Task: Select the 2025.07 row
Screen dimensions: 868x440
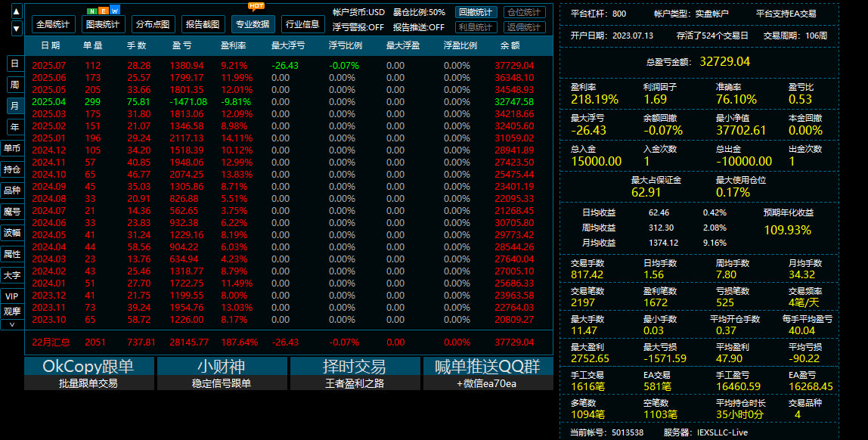Action: [x=288, y=65]
